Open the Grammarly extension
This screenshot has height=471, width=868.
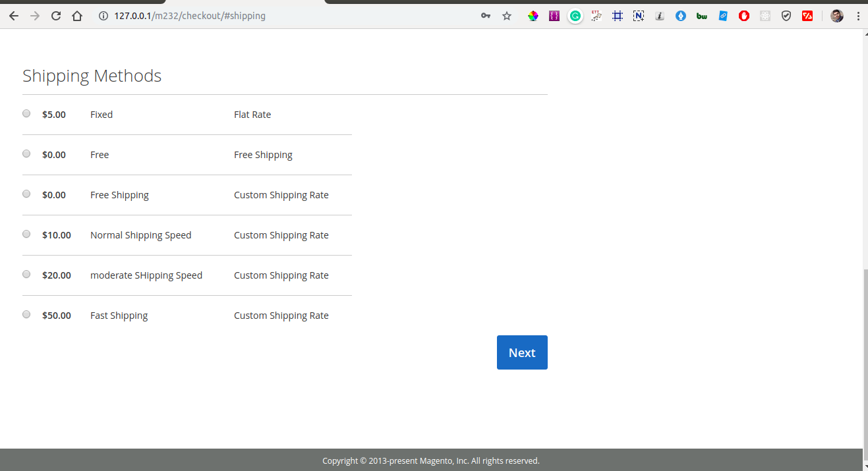tap(575, 16)
